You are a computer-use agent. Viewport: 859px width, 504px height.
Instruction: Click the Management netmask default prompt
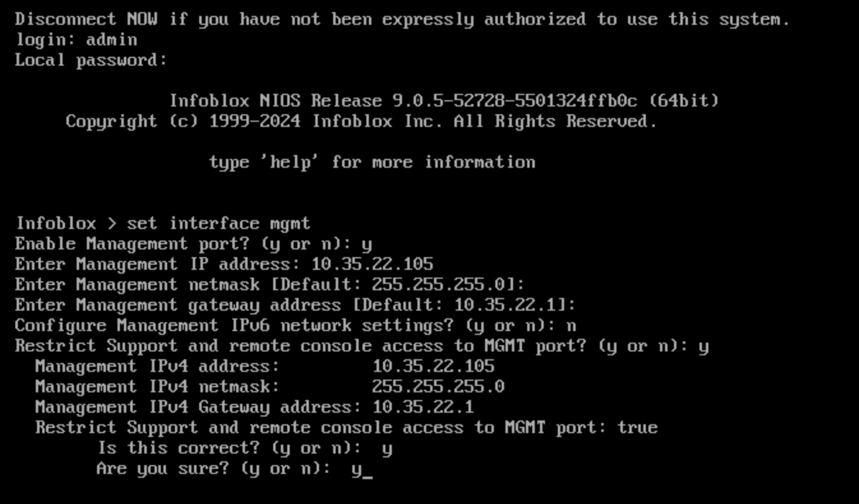(269, 285)
